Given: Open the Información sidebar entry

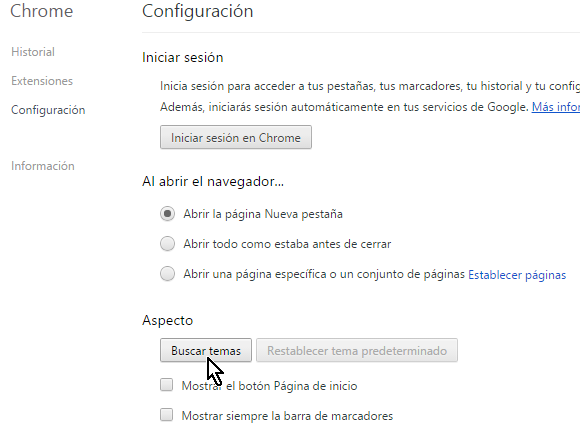Looking at the screenshot, I should pos(43,166).
